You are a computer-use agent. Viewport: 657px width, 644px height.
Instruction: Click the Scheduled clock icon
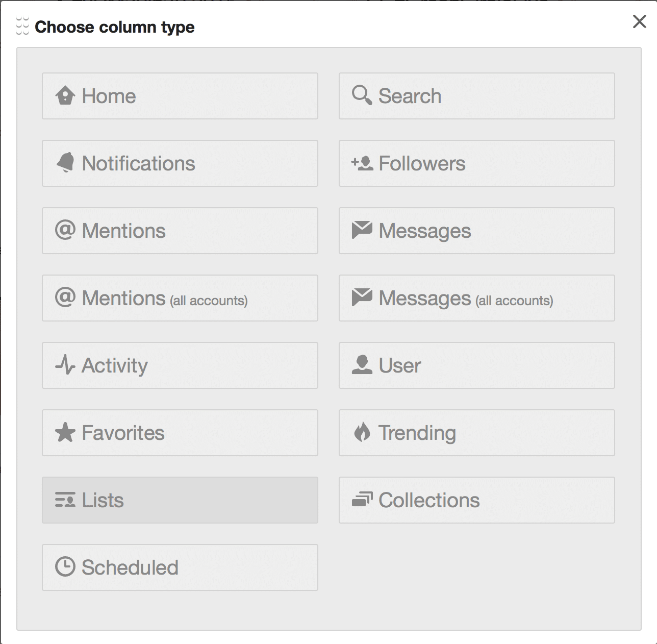(x=65, y=567)
